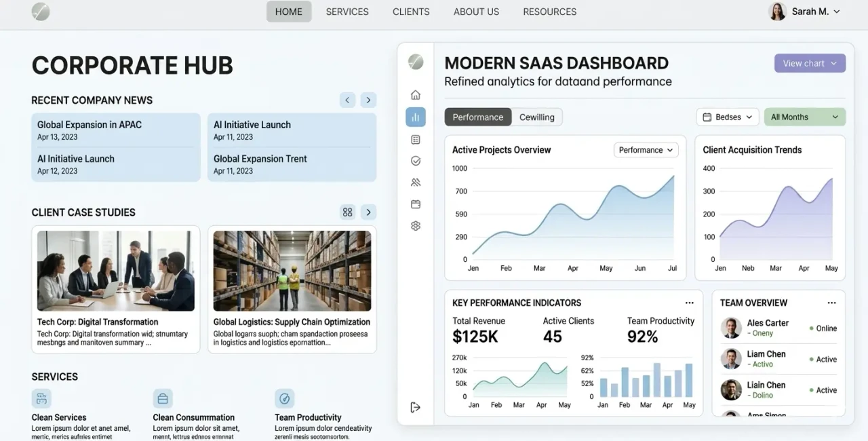Open the ABOUT US nav item

[x=476, y=12]
